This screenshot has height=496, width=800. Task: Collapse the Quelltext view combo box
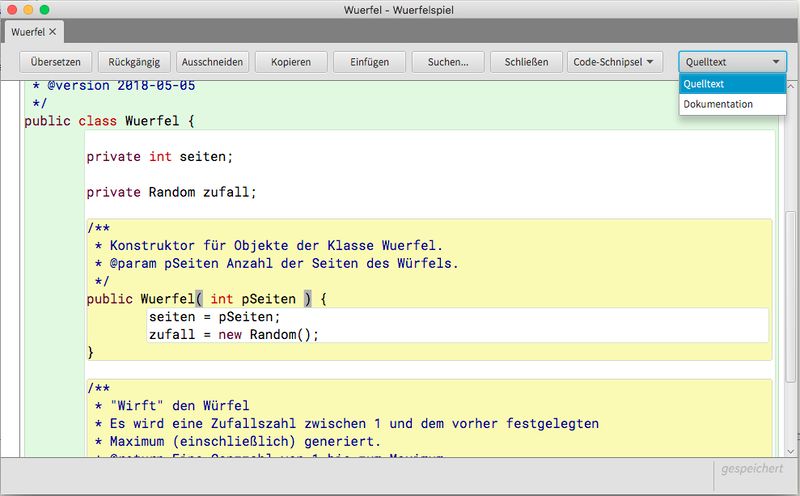[x=733, y=62]
